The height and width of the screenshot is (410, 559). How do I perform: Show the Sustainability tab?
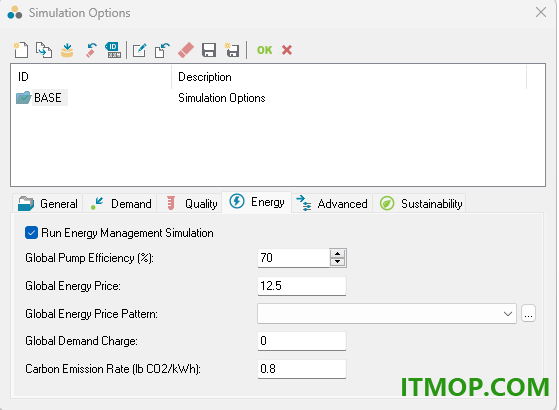coord(420,204)
